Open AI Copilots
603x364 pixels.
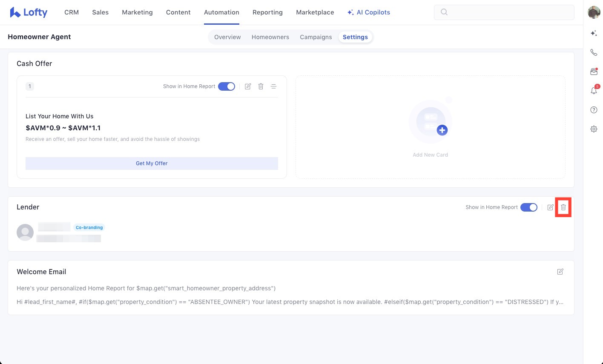pyautogui.click(x=369, y=12)
